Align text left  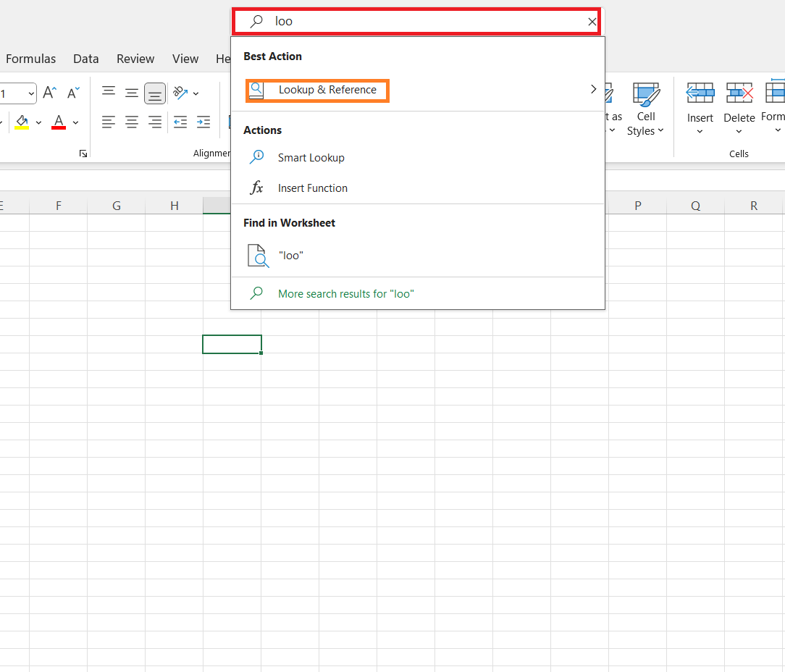[109, 122]
